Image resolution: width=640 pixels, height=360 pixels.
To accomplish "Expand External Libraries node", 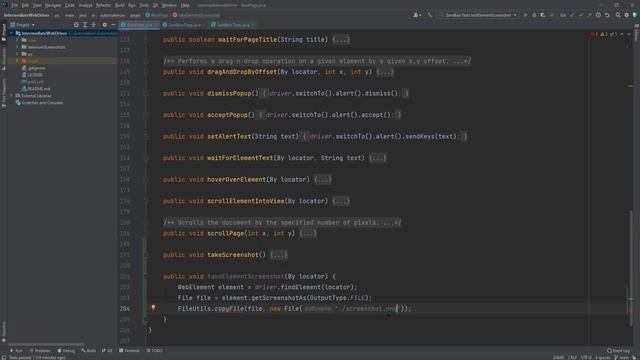I will click(x=12, y=96).
